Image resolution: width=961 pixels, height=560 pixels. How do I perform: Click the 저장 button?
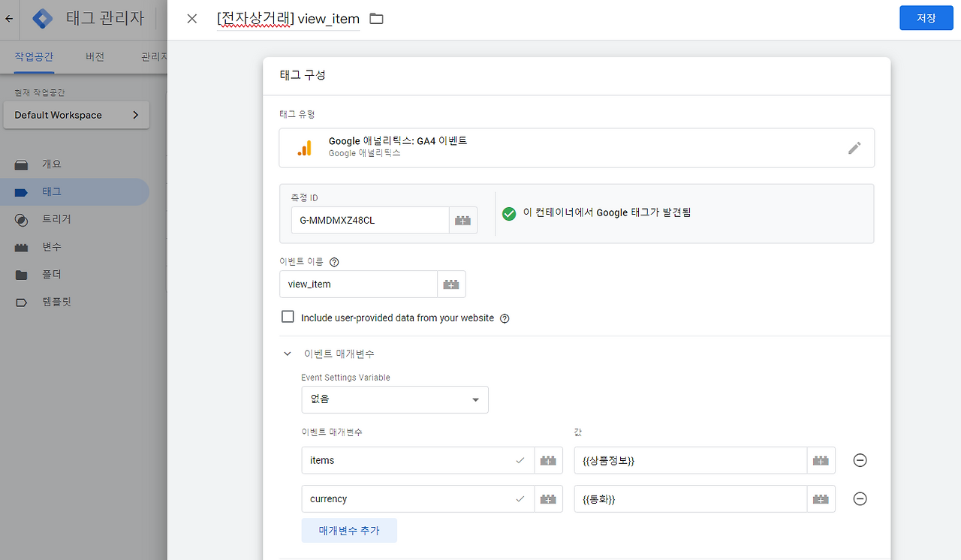tap(926, 18)
